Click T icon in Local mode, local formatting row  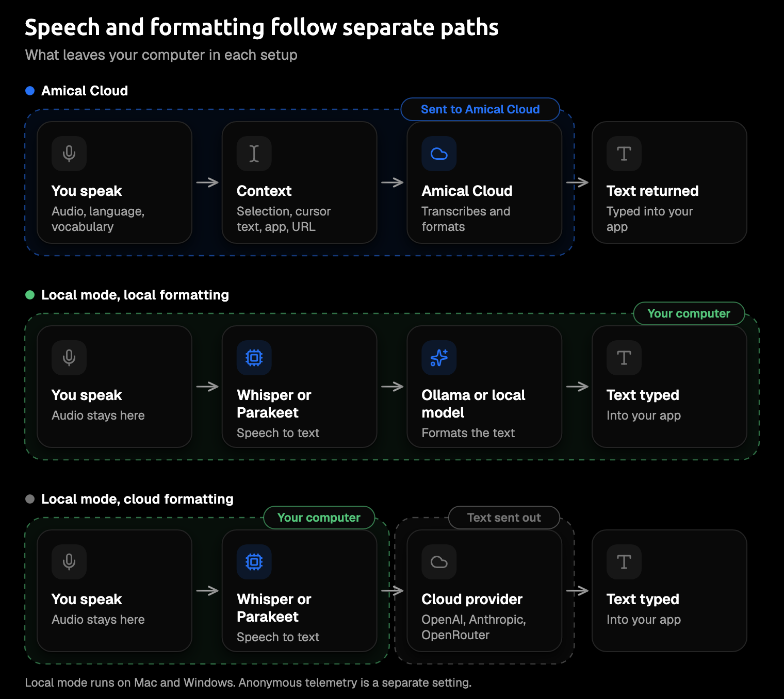pyautogui.click(x=624, y=358)
